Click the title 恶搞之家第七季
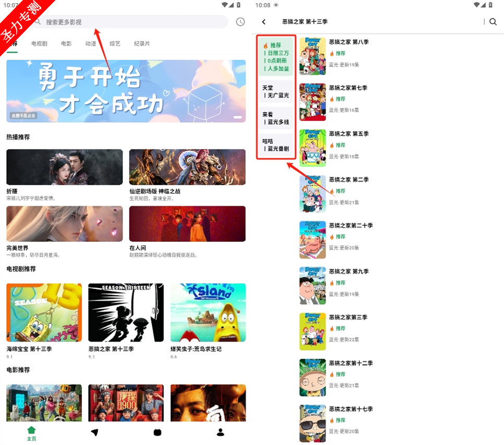The width and height of the screenshot is (504, 445). coord(348,88)
